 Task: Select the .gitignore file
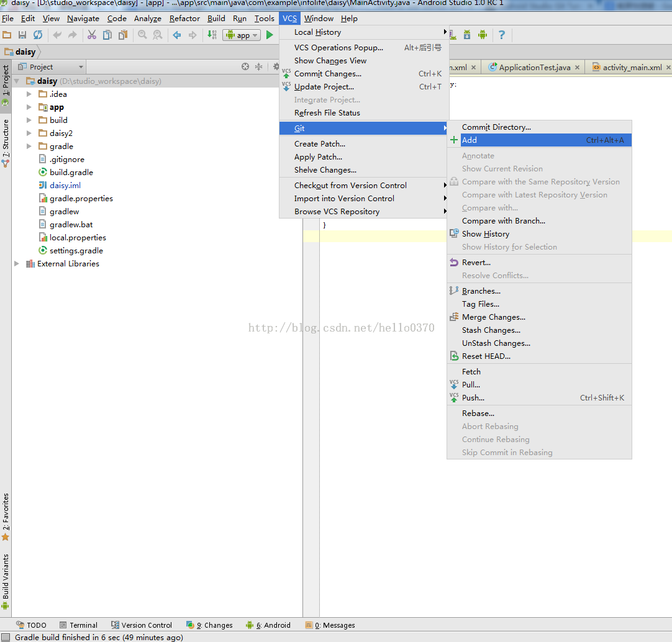67,160
